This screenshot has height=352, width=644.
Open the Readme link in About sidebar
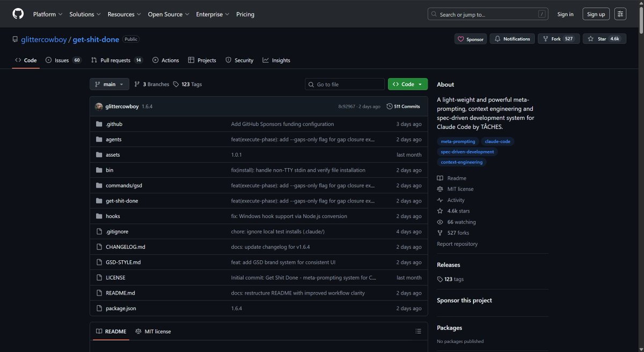[x=451, y=178]
